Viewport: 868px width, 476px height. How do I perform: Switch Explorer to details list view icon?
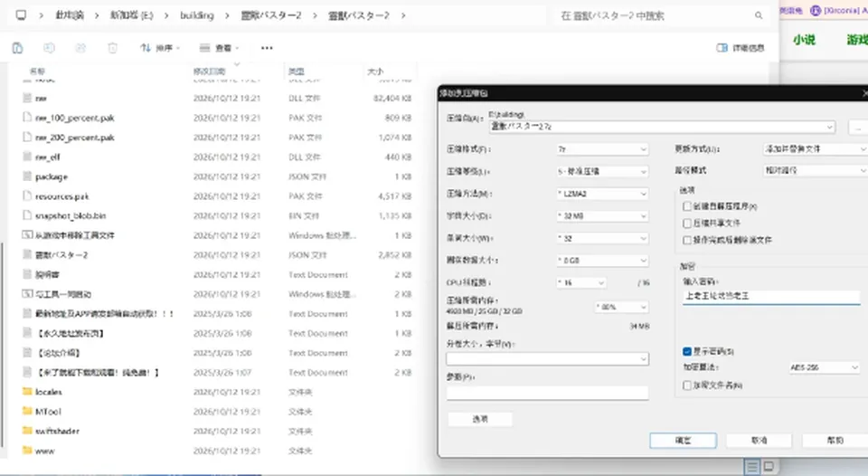751,467
